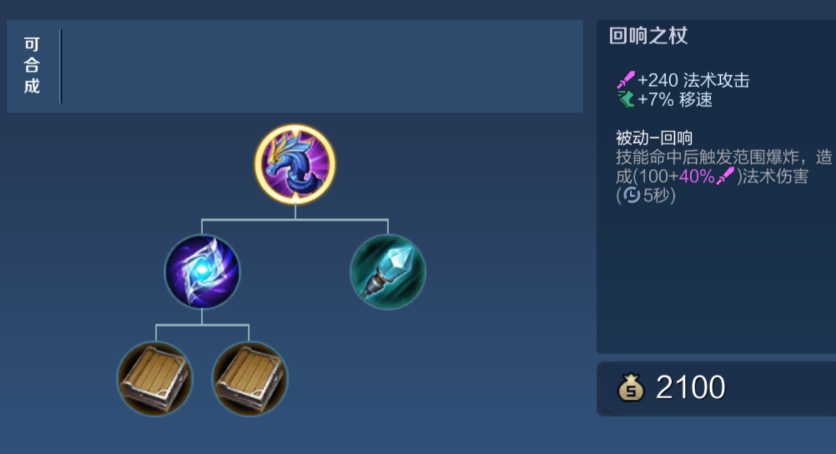Image resolution: width=836 pixels, height=454 pixels.
Task: Click the 被动-回响 passive heading
Action: point(654,138)
